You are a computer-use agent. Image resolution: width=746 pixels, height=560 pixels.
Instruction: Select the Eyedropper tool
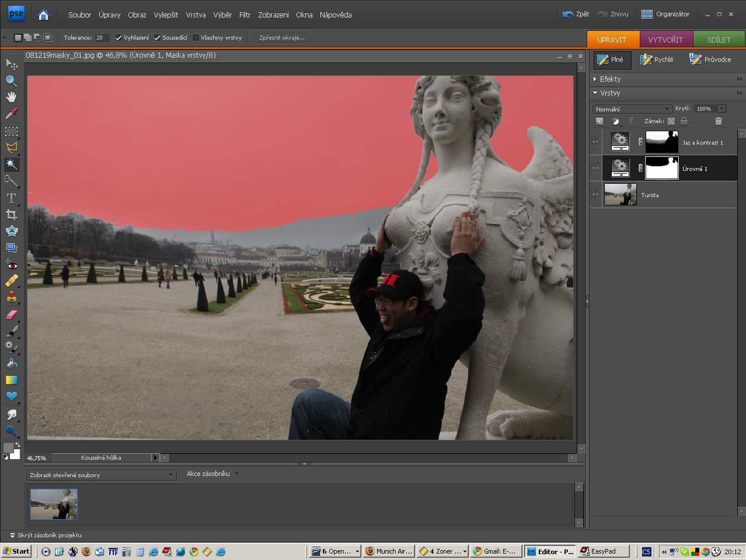11,114
